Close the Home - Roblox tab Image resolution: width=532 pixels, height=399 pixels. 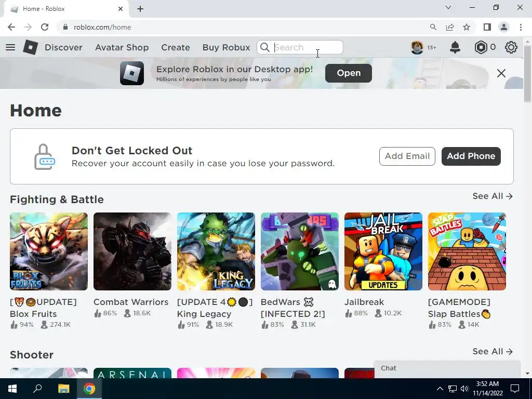click(x=121, y=9)
